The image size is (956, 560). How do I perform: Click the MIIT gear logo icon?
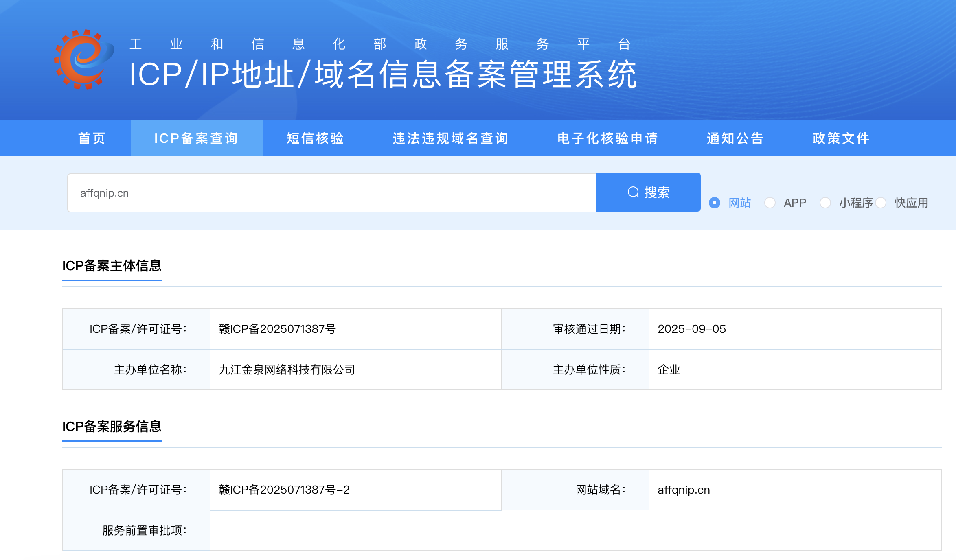coord(84,59)
